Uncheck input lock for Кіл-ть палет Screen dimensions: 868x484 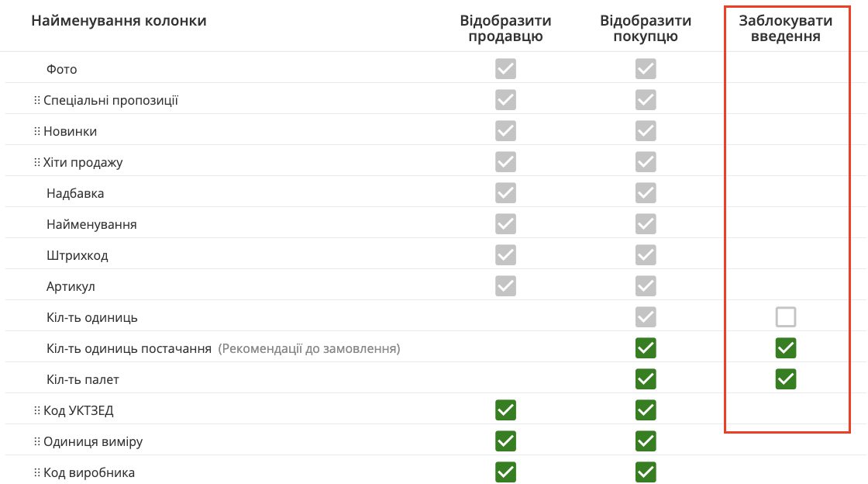pyautogui.click(x=786, y=379)
